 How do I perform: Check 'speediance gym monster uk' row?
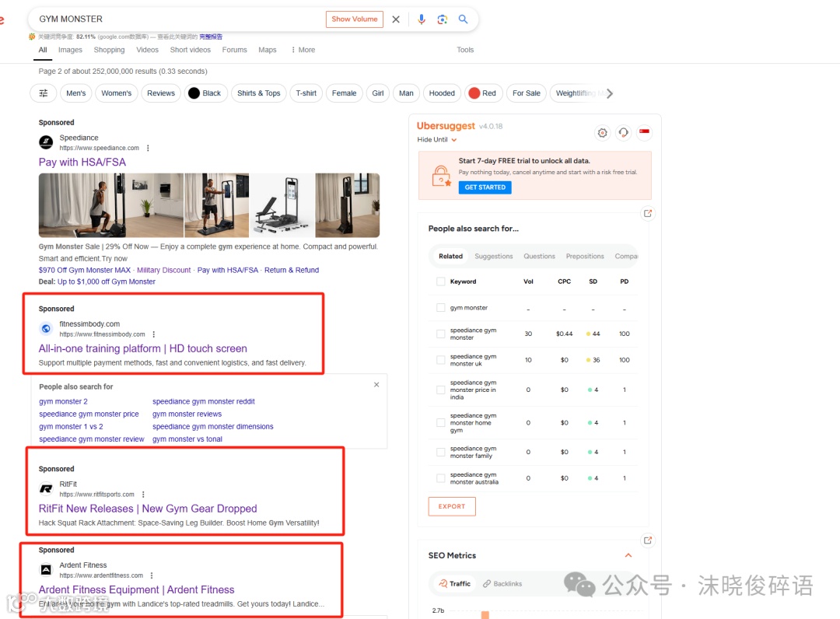point(440,360)
